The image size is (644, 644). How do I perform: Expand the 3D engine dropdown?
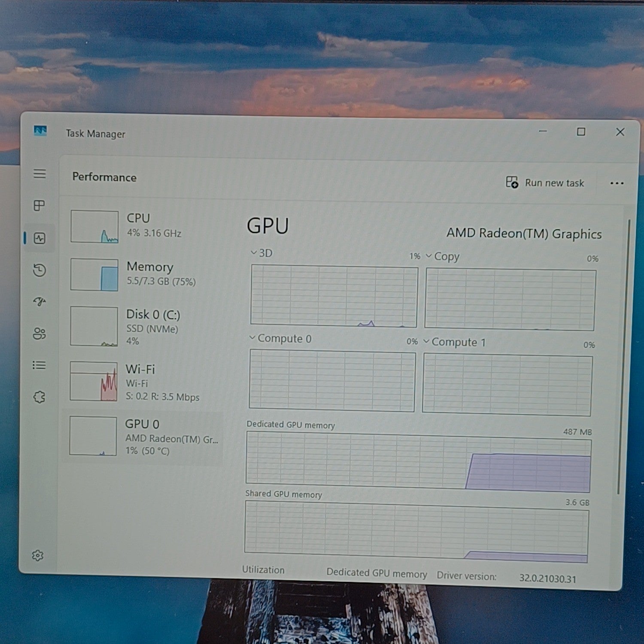[x=261, y=253]
